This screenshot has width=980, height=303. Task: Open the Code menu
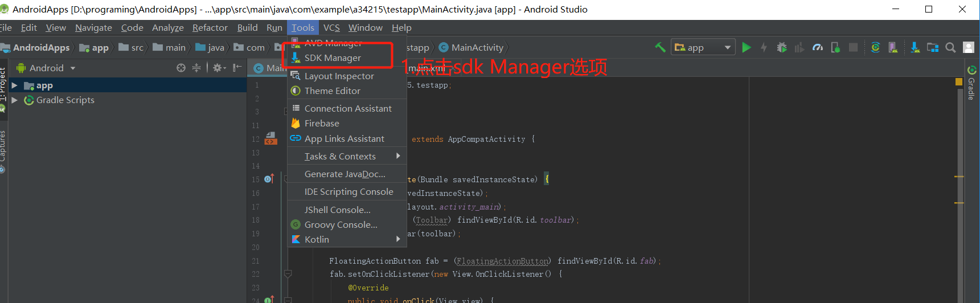(132, 27)
